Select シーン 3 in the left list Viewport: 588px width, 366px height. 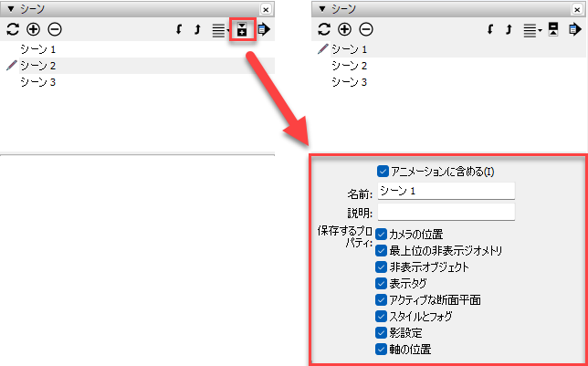click(38, 82)
